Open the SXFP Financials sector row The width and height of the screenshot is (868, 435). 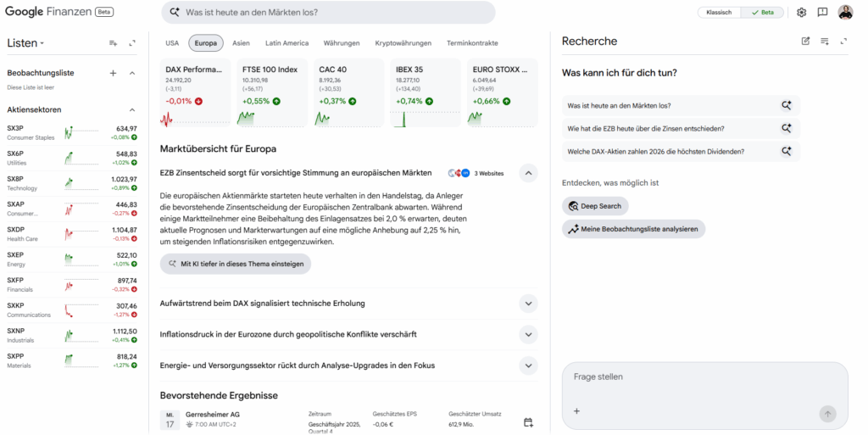pos(72,284)
